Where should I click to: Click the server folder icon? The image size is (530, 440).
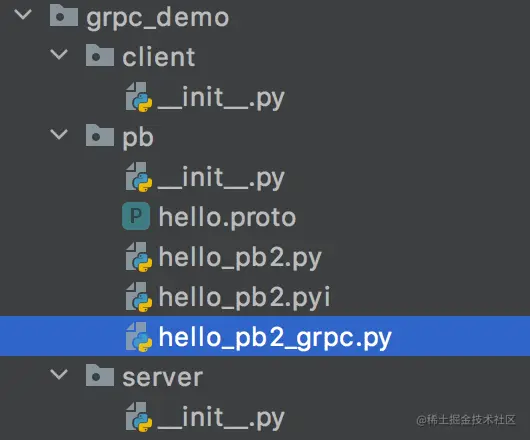(x=100, y=375)
